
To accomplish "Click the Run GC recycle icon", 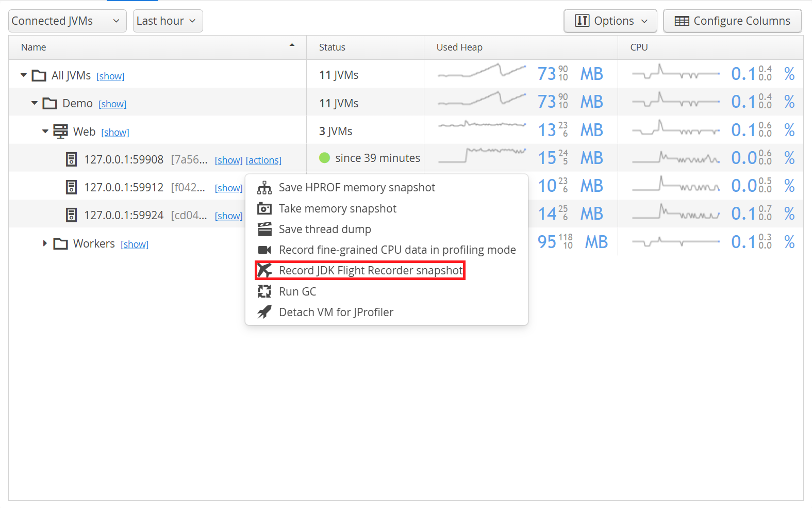I will coord(264,291).
